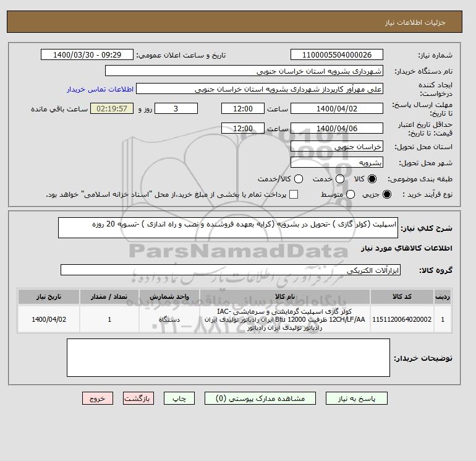Select the خدمت radio button
The width and height of the screenshot is (476, 461).
tap(340, 179)
